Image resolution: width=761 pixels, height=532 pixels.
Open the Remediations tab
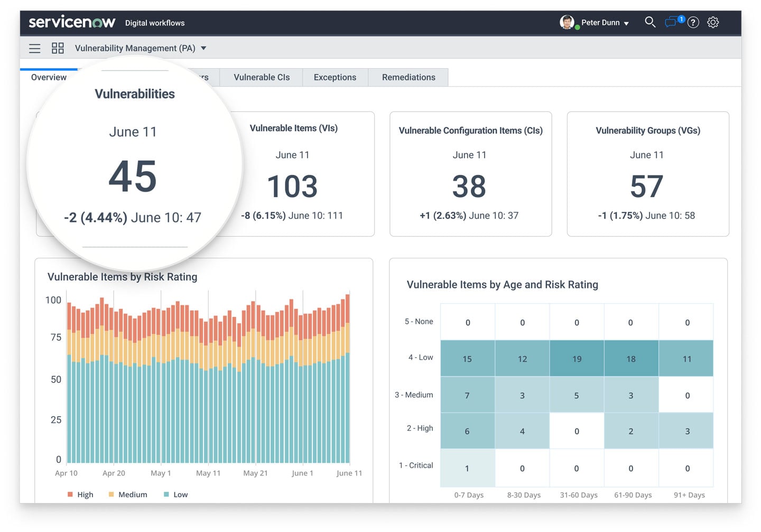pos(409,77)
